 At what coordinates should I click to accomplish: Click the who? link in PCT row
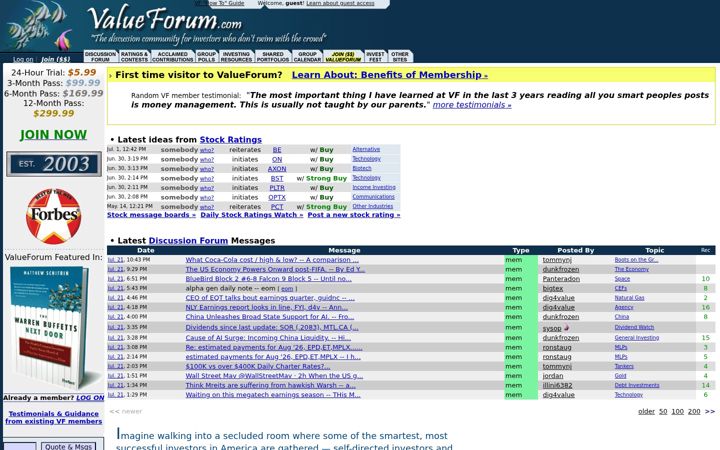click(x=207, y=207)
